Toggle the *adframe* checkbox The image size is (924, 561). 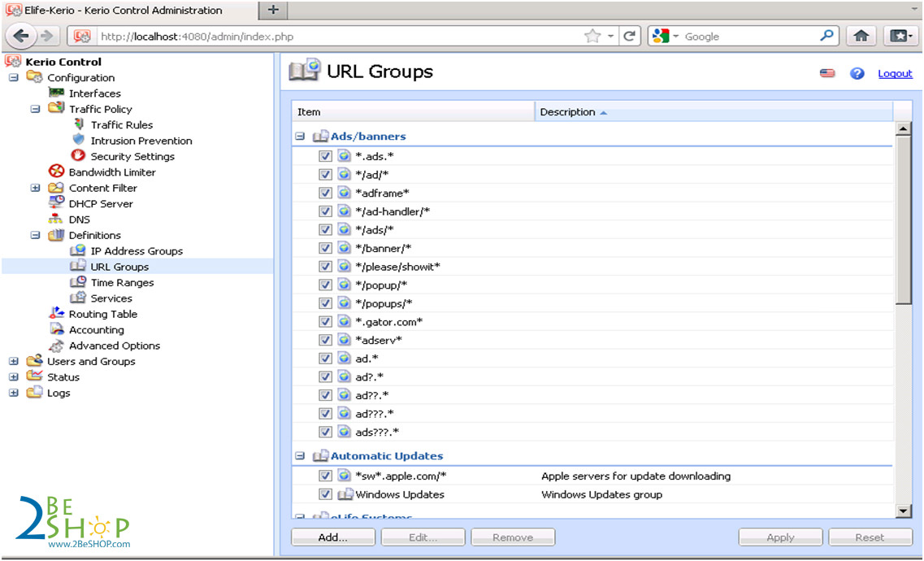click(325, 193)
